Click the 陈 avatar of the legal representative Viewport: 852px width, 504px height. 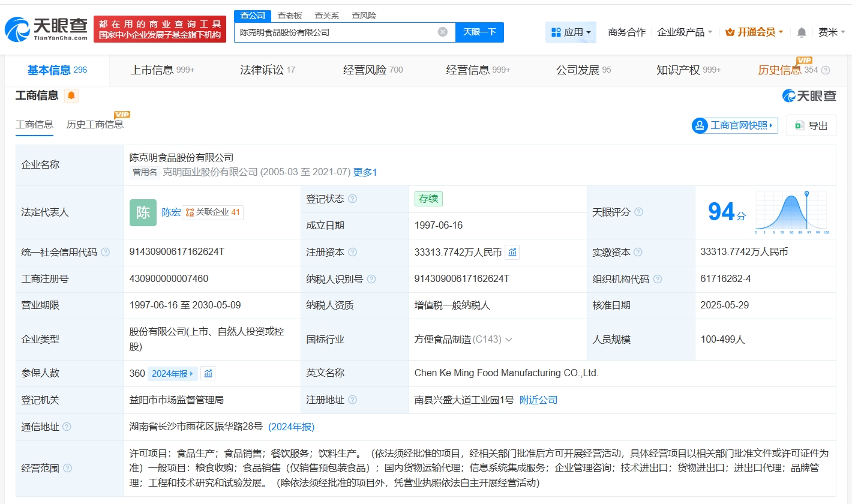143,212
